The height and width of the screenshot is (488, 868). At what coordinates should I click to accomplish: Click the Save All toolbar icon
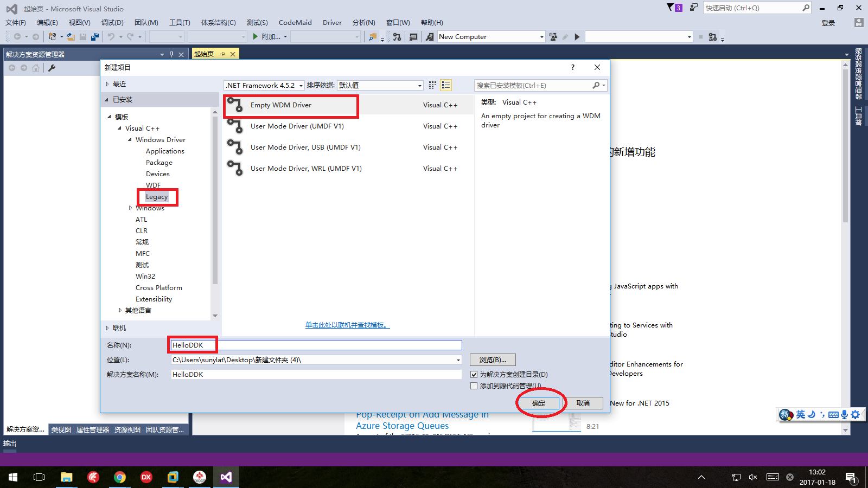pyautogui.click(x=95, y=37)
